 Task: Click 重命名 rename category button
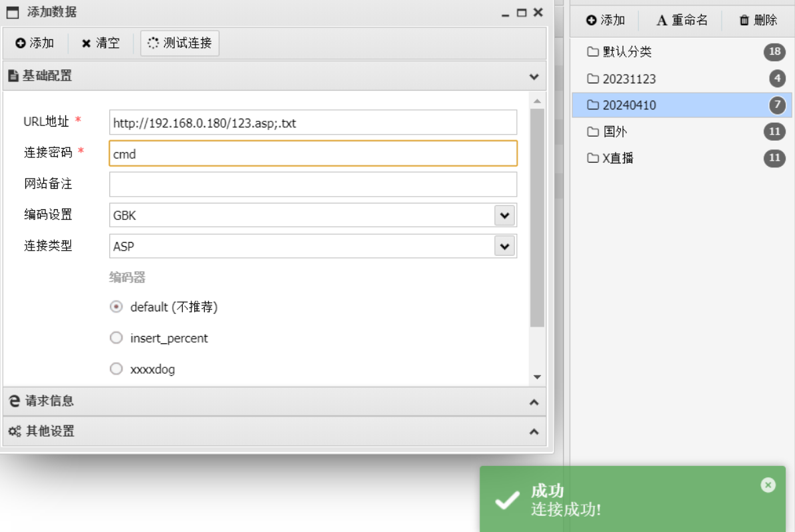pyautogui.click(x=682, y=20)
